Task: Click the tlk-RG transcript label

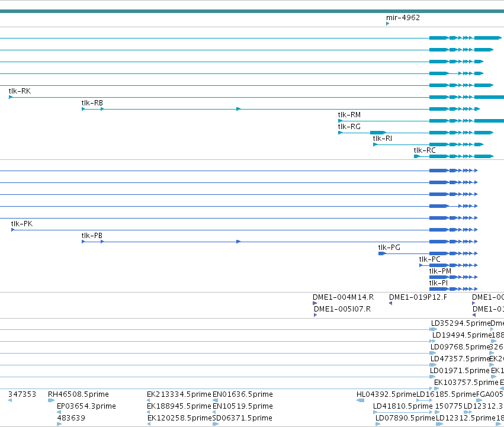Action: [x=349, y=127]
